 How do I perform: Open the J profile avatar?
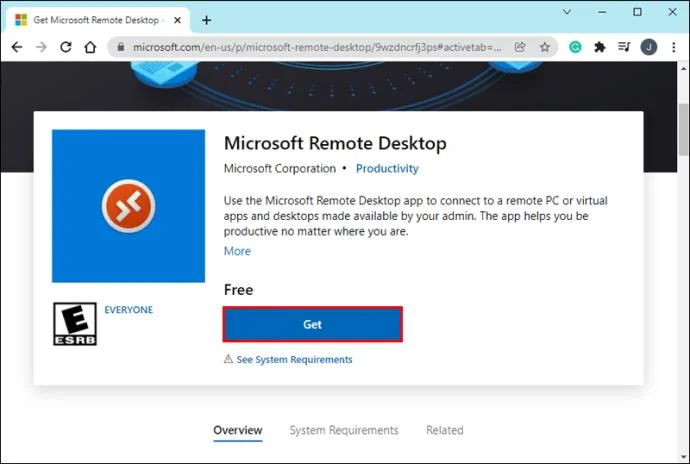pyautogui.click(x=649, y=47)
